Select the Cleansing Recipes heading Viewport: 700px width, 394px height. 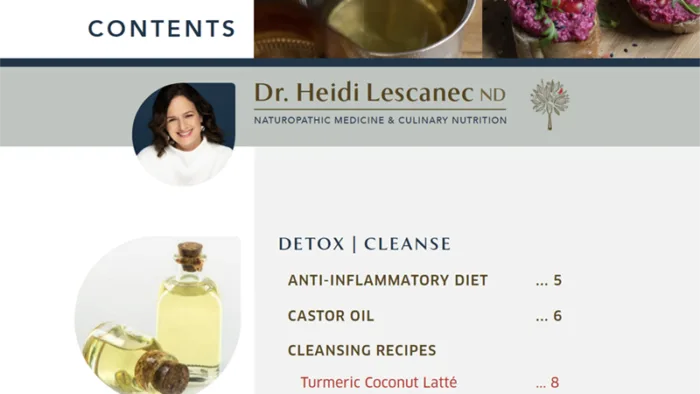coord(362,350)
